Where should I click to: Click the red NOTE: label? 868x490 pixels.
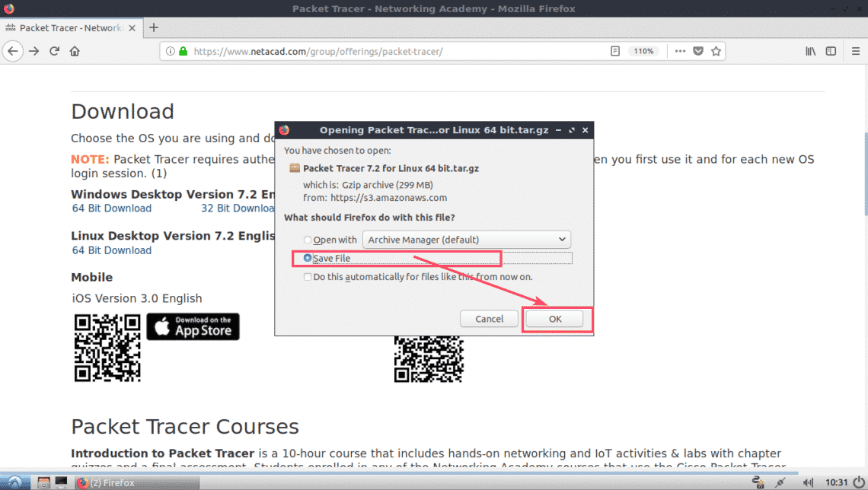tap(91, 159)
